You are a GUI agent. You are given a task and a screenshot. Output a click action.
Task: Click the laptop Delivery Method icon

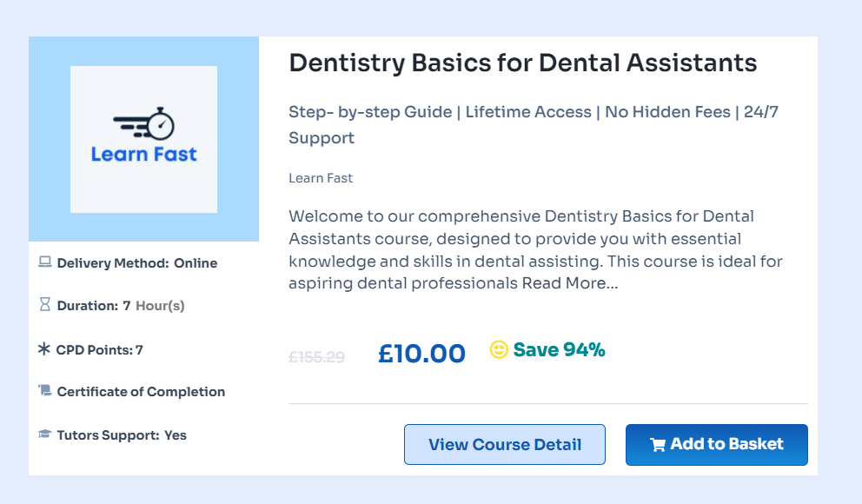click(45, 262)
